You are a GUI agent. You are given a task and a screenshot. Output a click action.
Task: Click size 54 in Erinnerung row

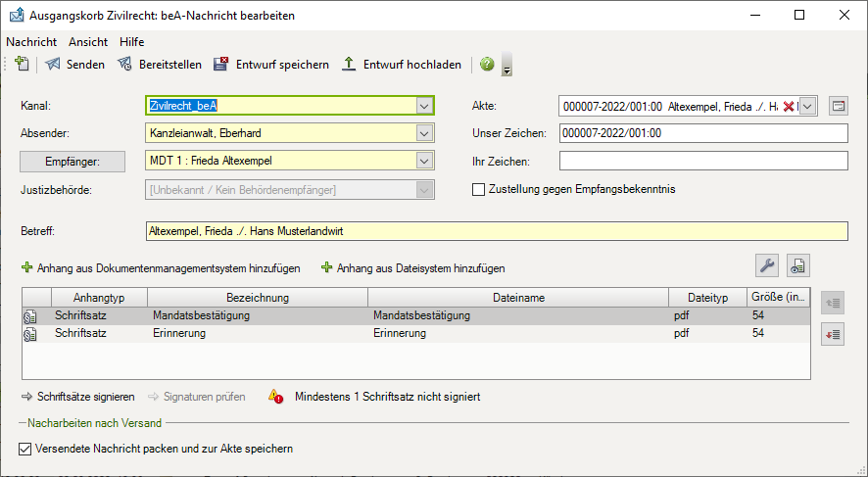(758, 333)
